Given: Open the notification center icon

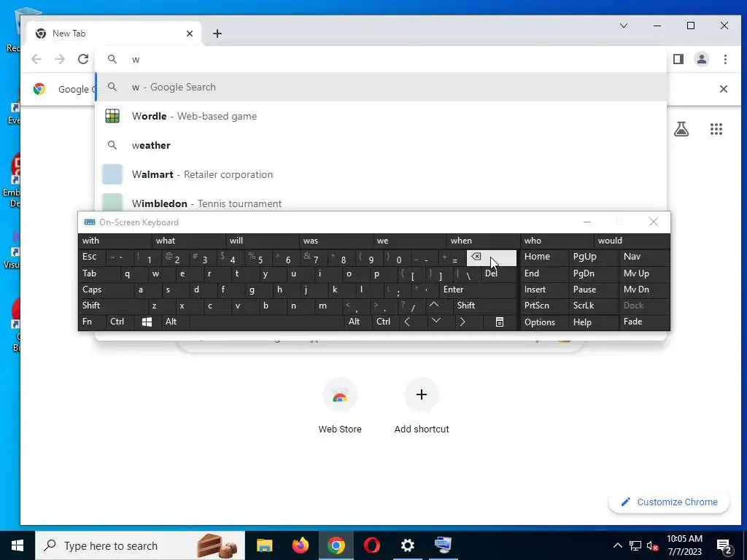Looking at the screenshot, I should tap(724, 545).
